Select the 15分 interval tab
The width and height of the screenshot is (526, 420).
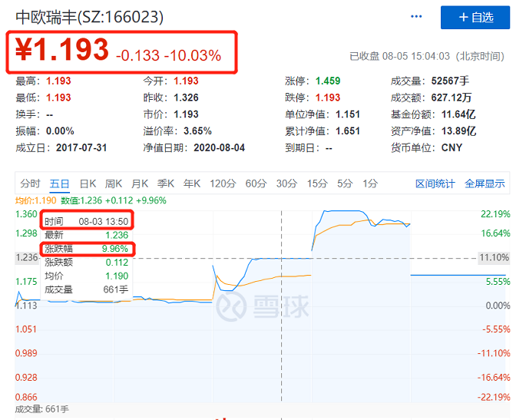coord(317,184)
